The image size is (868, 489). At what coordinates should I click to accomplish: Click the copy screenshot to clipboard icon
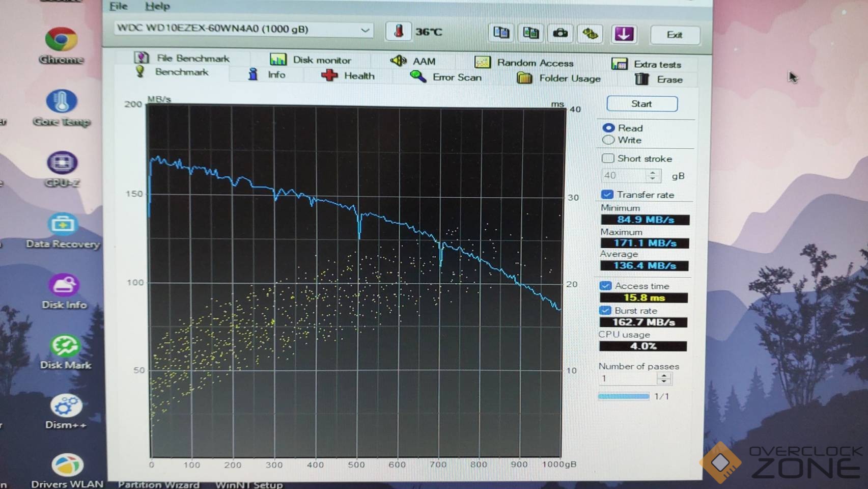(530, 34)
